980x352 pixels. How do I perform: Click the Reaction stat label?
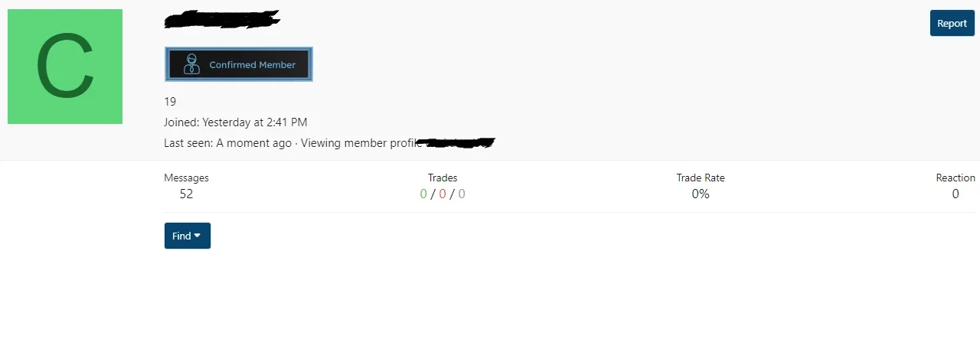[955, 178]
